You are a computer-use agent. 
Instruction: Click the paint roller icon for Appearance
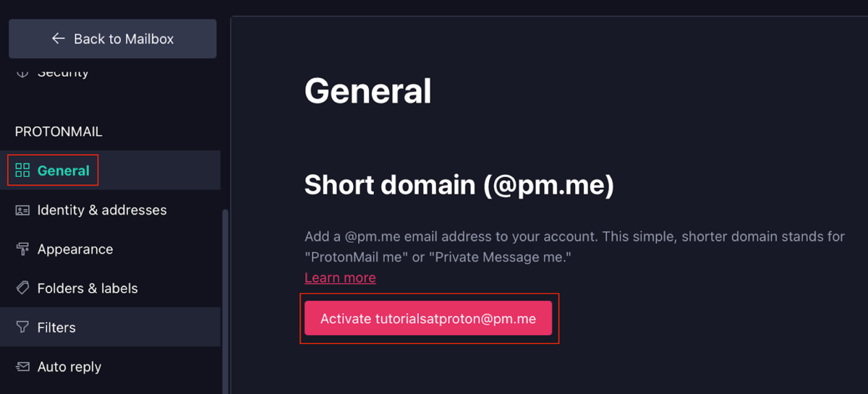point(22,249)
